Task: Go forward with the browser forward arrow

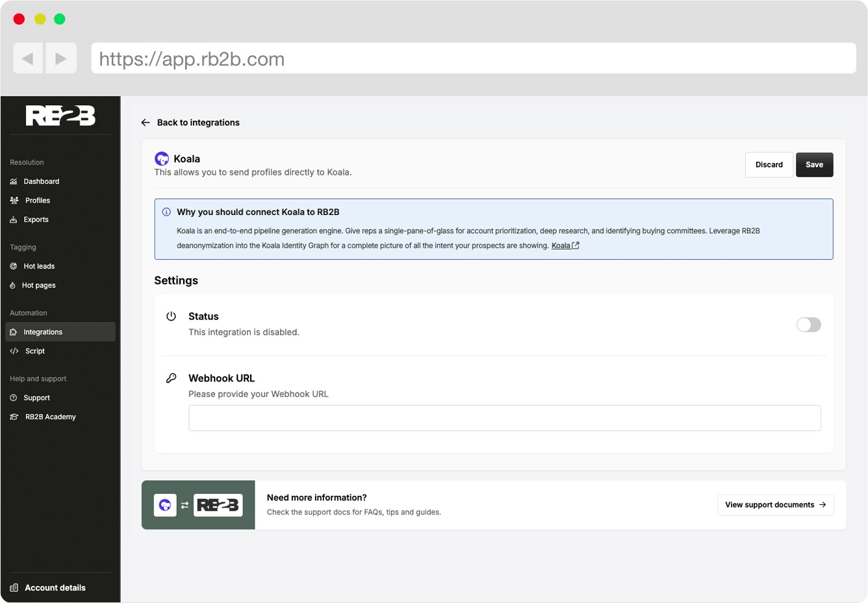Action: tap(61, 58)
